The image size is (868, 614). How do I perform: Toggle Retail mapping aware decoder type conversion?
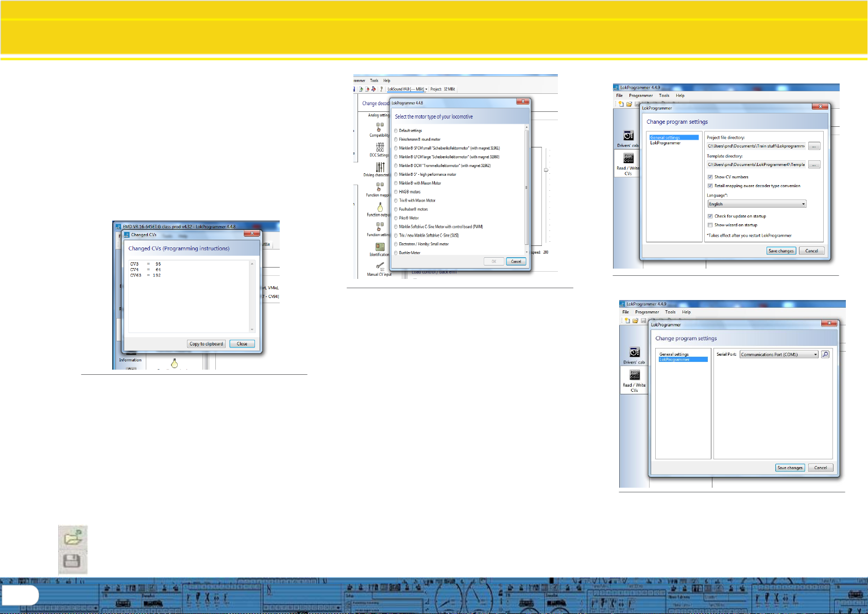(710, 186)
